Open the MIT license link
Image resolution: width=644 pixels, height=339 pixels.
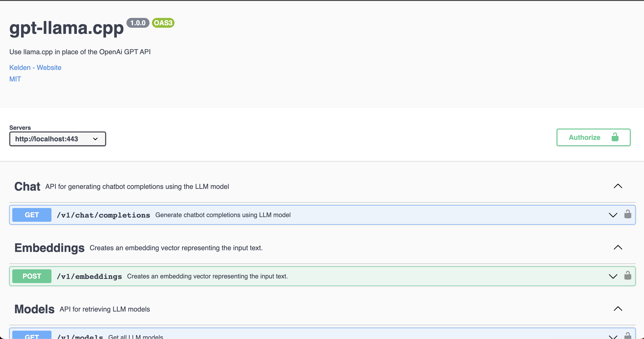click(x=15, y=79)
